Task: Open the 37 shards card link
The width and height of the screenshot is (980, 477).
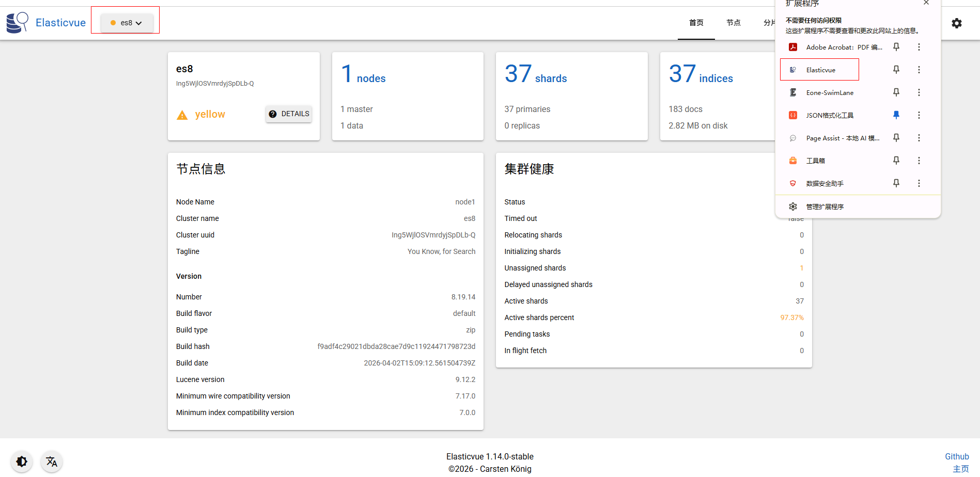Action: [x=536, y=74]
